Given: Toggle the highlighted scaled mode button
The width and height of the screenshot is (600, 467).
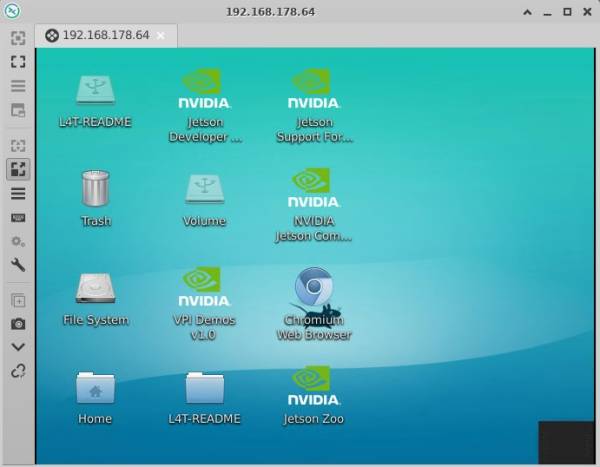Looking at the screenshot, I should 18,169.
